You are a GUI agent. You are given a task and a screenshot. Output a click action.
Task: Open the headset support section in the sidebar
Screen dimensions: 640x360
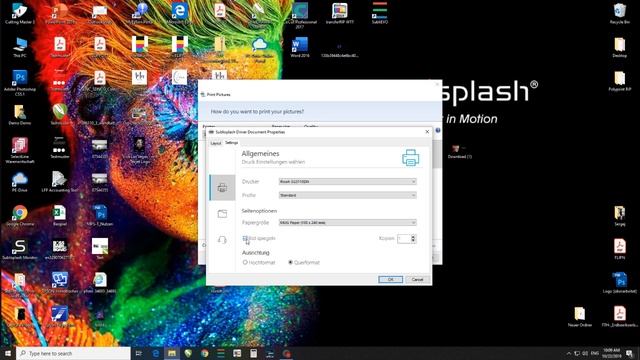222,240
